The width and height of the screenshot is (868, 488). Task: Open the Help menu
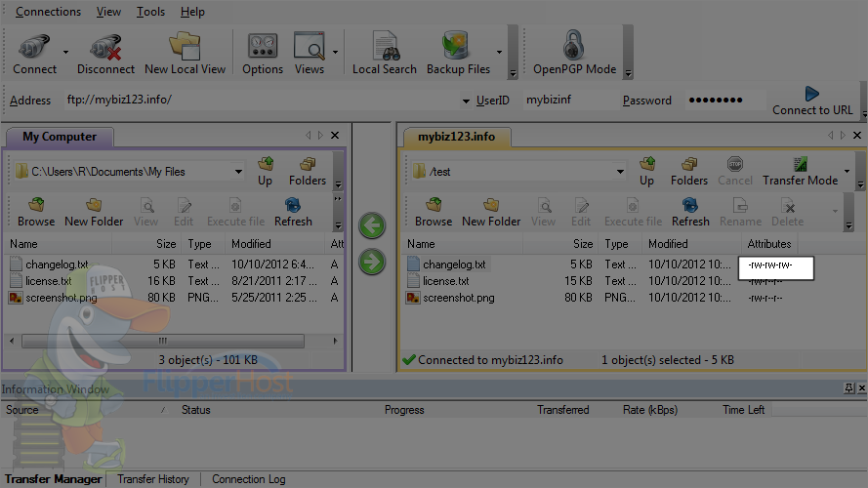[x=192, y=12]
